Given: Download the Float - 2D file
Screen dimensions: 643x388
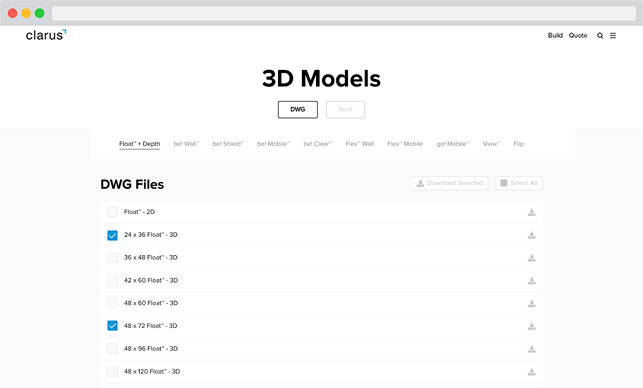Looking at the screenshot, I should (x=531, y=212).
